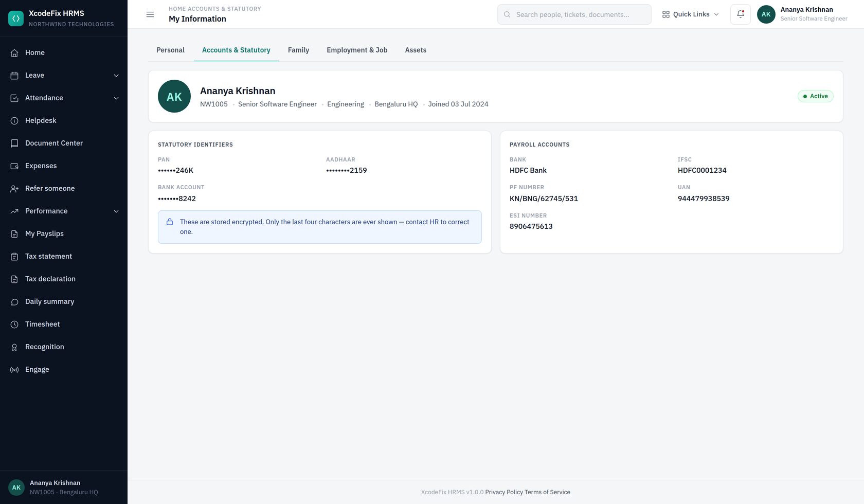Go to the Employment & Job tab
Viewport: 864px width, 504px height.
click(357, 50)
